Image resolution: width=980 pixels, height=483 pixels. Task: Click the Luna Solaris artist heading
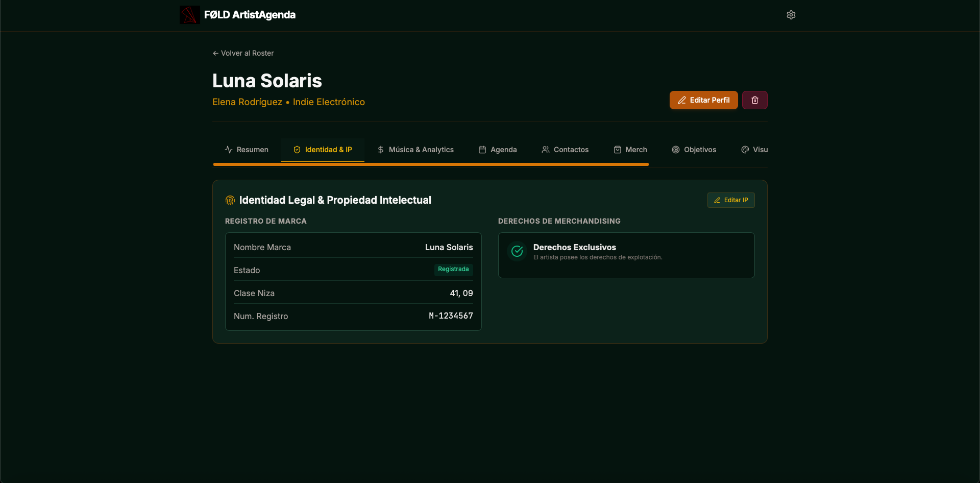pyautogui.click(x=267, y=81)
